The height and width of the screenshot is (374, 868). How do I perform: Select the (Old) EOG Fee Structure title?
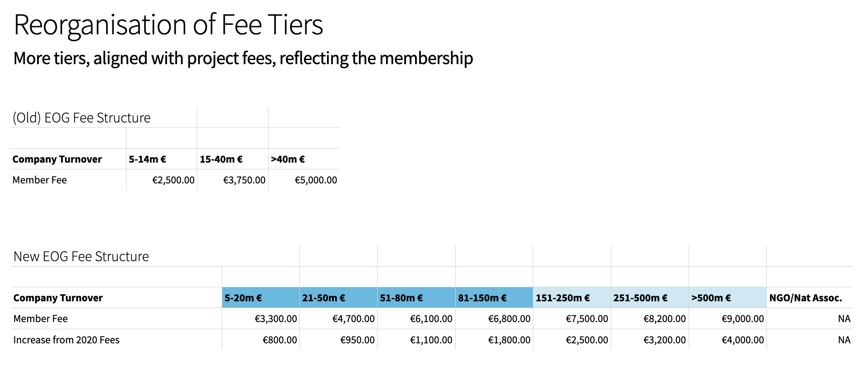82,118
